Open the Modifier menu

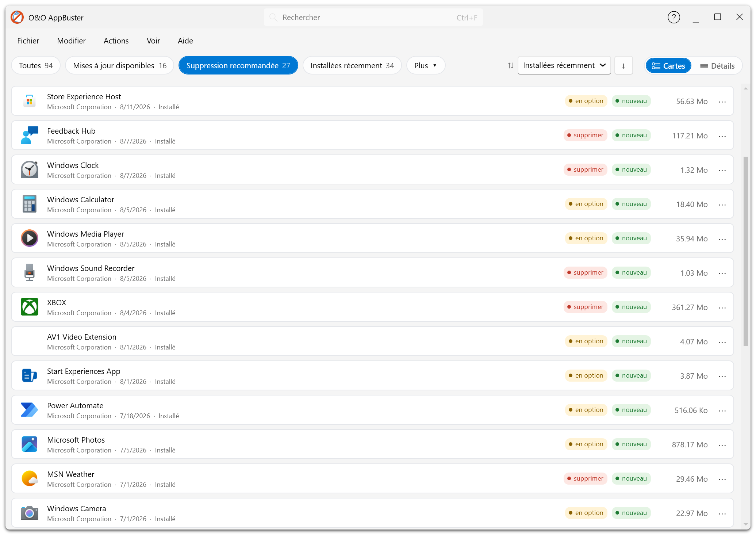click(x=71, y=41)
